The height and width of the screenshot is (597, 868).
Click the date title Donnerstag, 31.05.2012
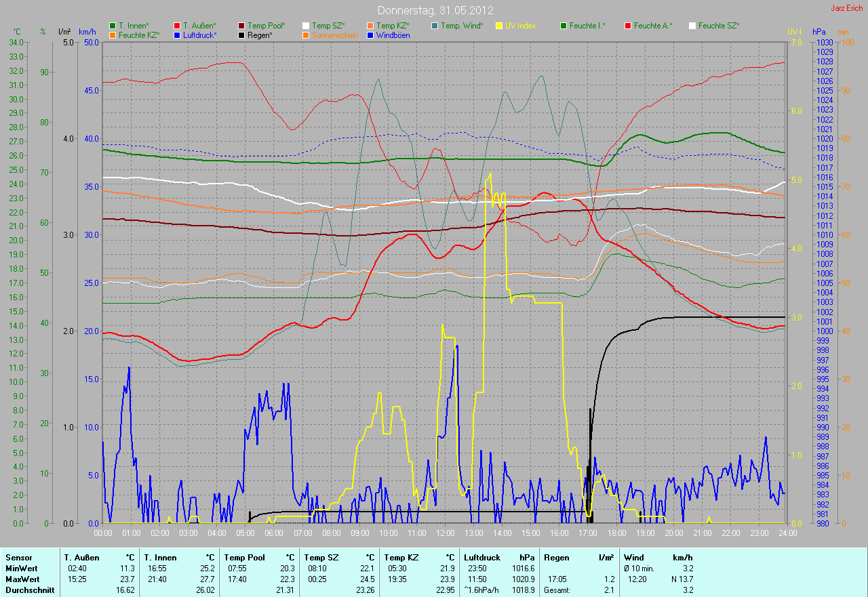[435, 11]
